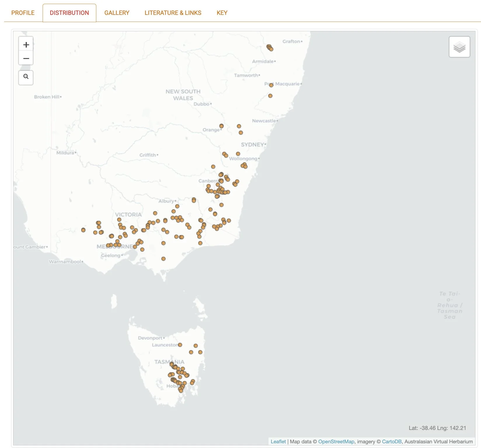This screenshot has height=448, width=481.
Task: Open the CartoDB attribution link
Action: [392, 442]
